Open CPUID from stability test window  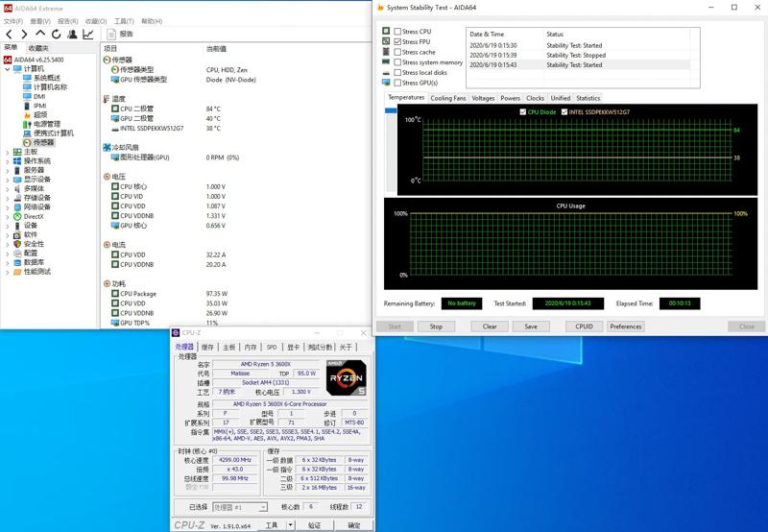pyautogui.click(x=584, y=326)
